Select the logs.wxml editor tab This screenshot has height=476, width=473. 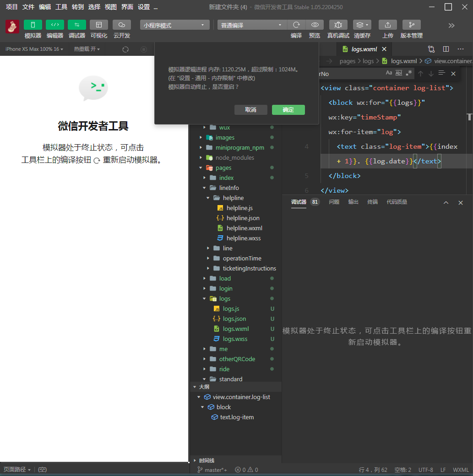pyautogui.click(x=364, y=49)
